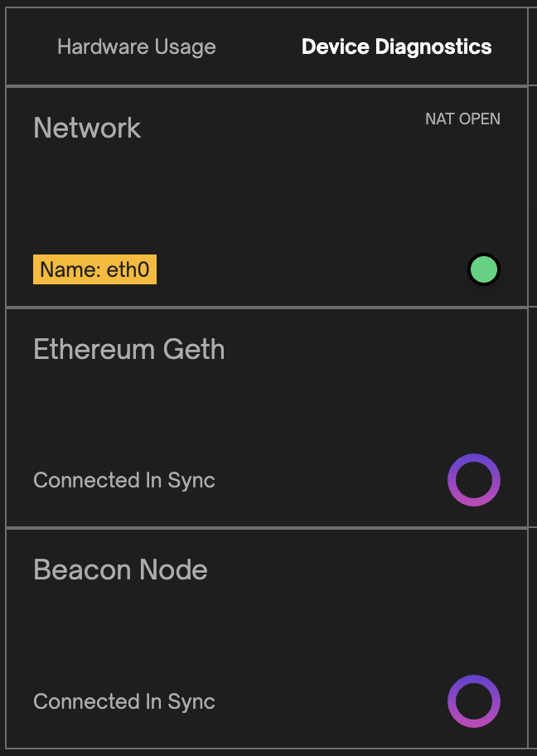Switch to the Hardware Usage tab
537x756 pixels.
(x=137, y=46)
